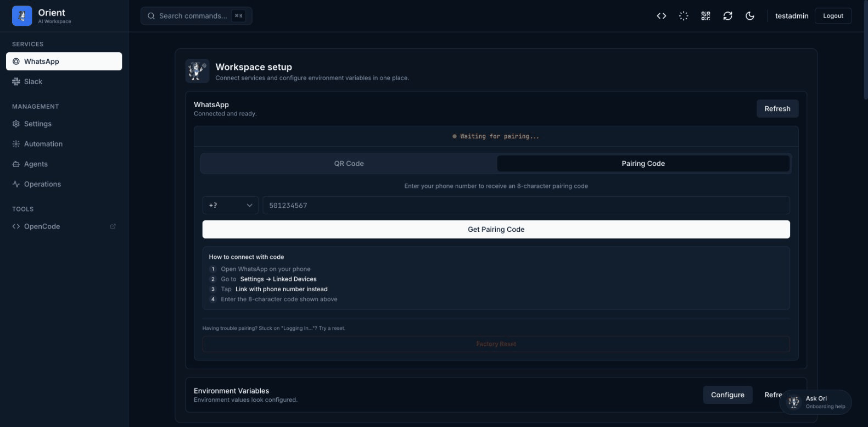
Task: Expand the country code dropdown
Action: click(x=230, y=206)
